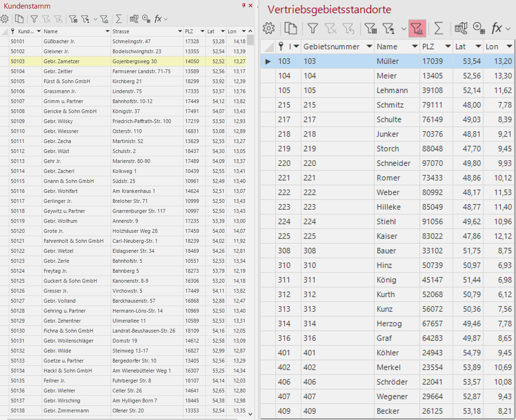
Task: Click the sigma sum icon in Vertriebsgebietsstandorte
Action: click(x=438, y=29)
